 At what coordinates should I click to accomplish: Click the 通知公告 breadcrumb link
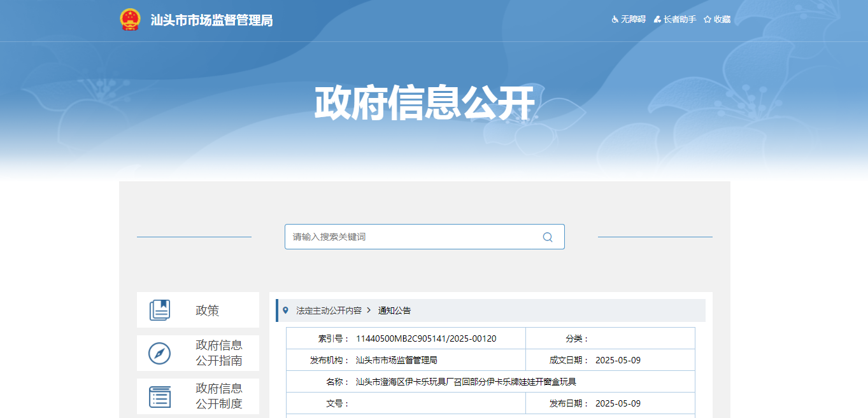pyautogui.click(x=395, y=310)
